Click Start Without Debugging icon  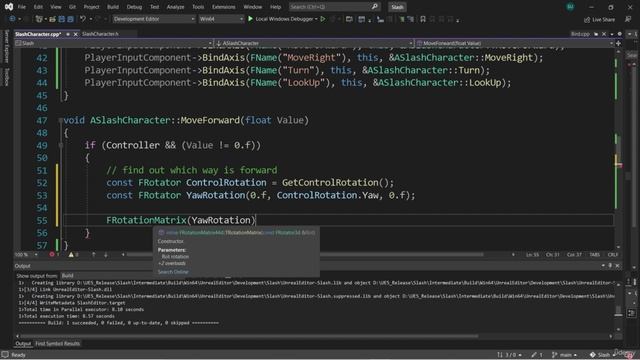pos(323,19)
